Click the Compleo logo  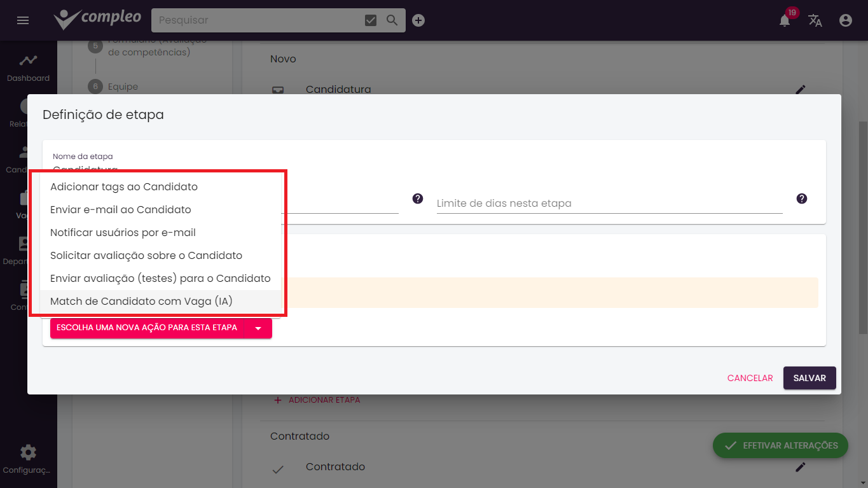tap(97, 19)
